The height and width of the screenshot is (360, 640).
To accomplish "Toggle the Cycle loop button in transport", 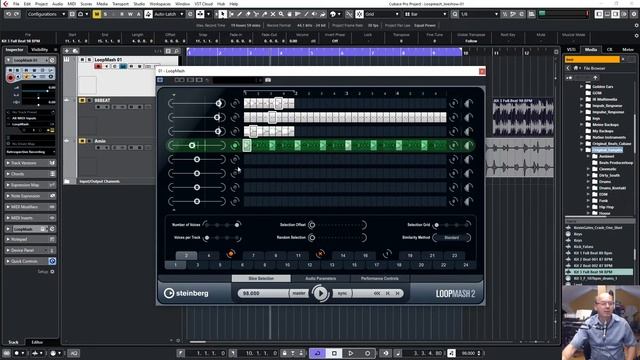I will [x=317, y=353].
